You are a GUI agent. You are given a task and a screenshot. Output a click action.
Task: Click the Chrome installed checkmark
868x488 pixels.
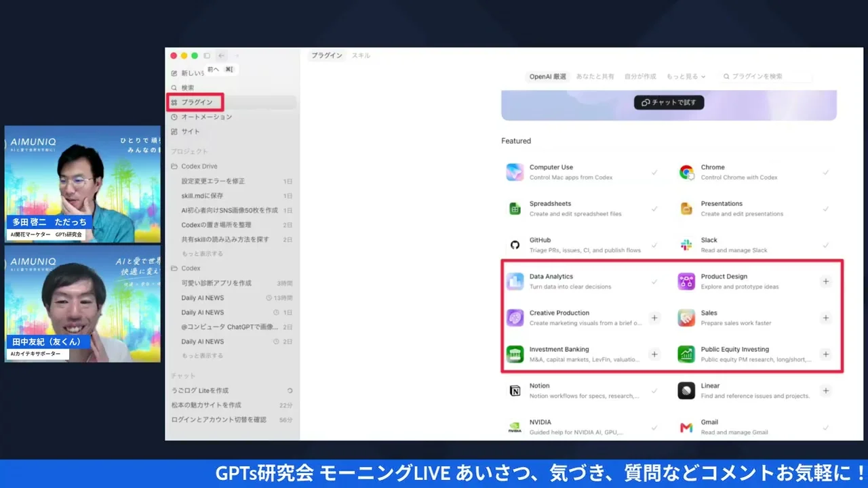pos(825,172)
